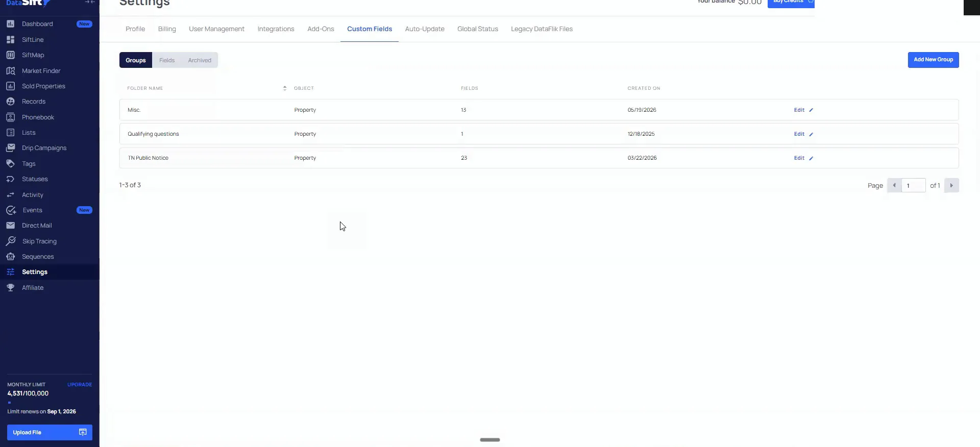Go to the next page arrow
This screenshot has height=447, width=980.
(951, 185)
